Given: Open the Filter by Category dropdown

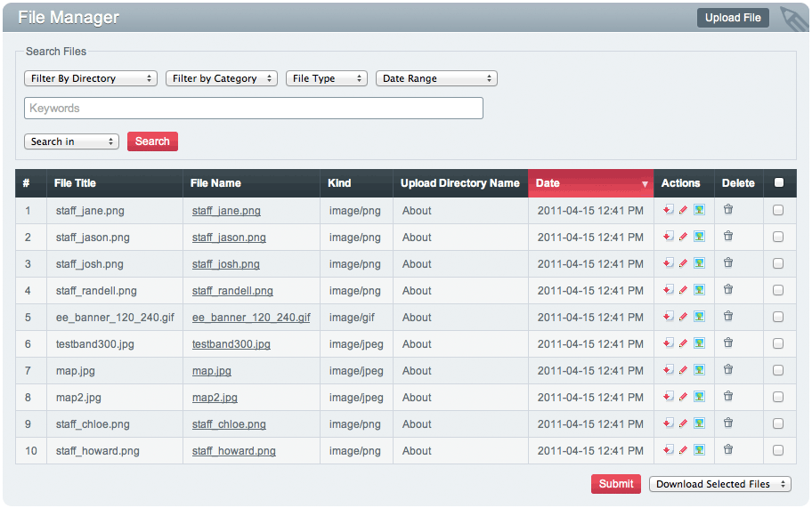Looking at the screenshot, I should click(222, 78).
